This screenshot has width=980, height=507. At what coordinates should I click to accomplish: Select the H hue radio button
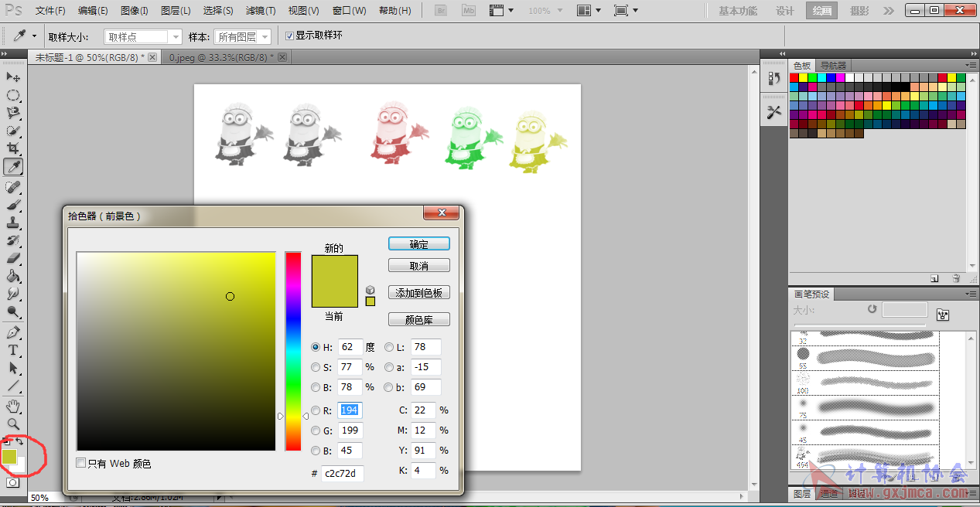316,347
